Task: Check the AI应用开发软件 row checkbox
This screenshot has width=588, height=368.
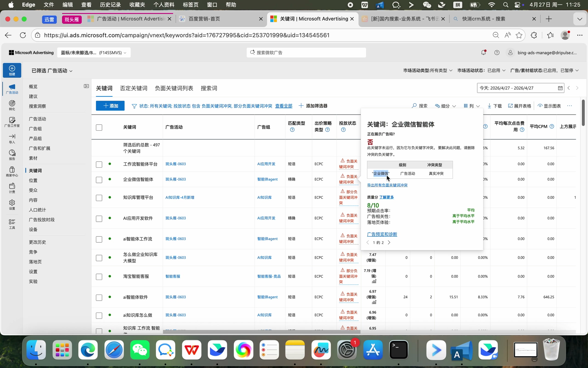Action: (x=99, y=219)
